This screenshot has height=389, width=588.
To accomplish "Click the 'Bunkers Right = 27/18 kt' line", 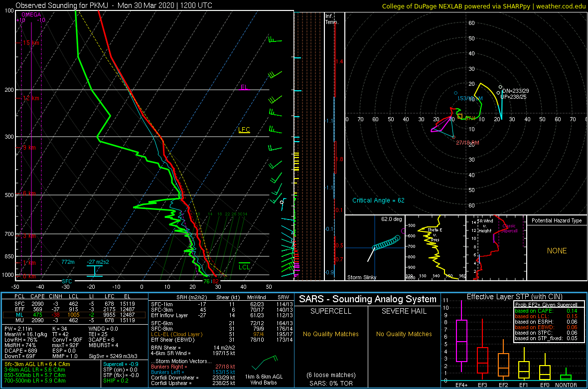I will [193, 366].
